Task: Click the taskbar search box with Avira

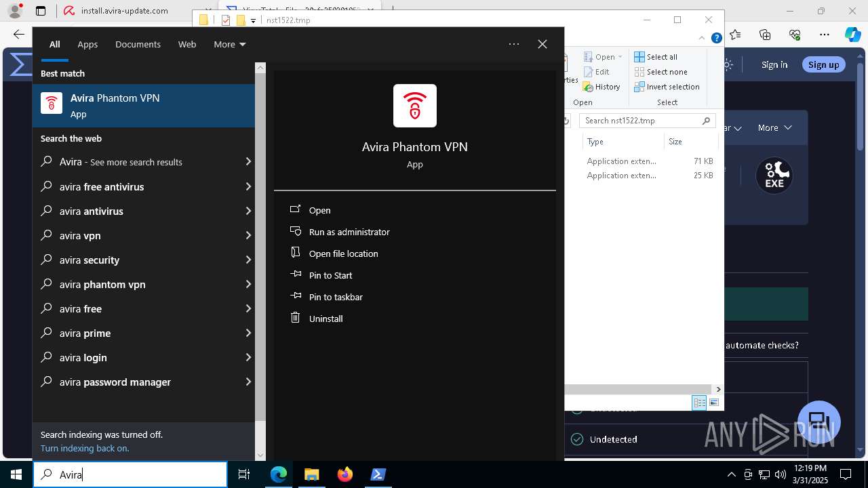Action: coord(130,474)
